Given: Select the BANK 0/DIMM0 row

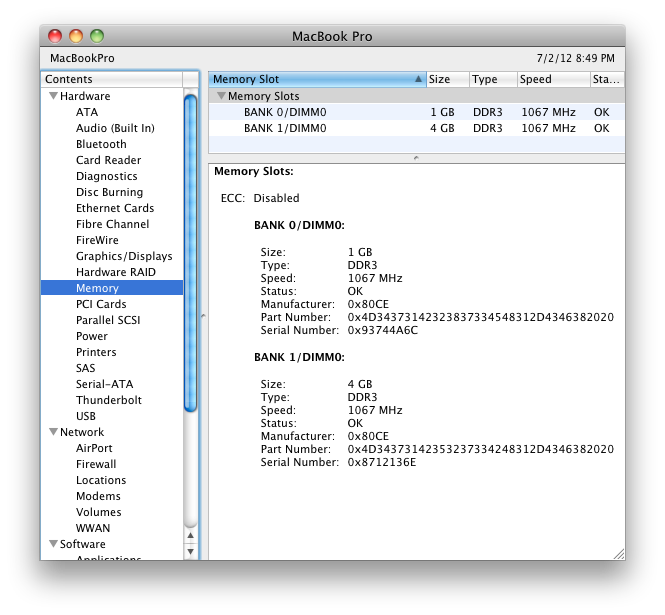Looking at the screenshot, I should [416, 112].
